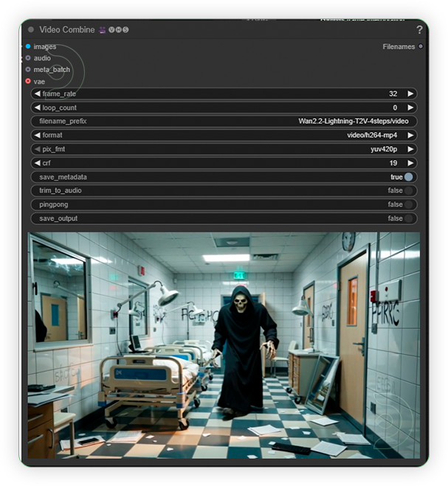Click the vae input port
Screen dimensions: 448x486
[28, 81]
